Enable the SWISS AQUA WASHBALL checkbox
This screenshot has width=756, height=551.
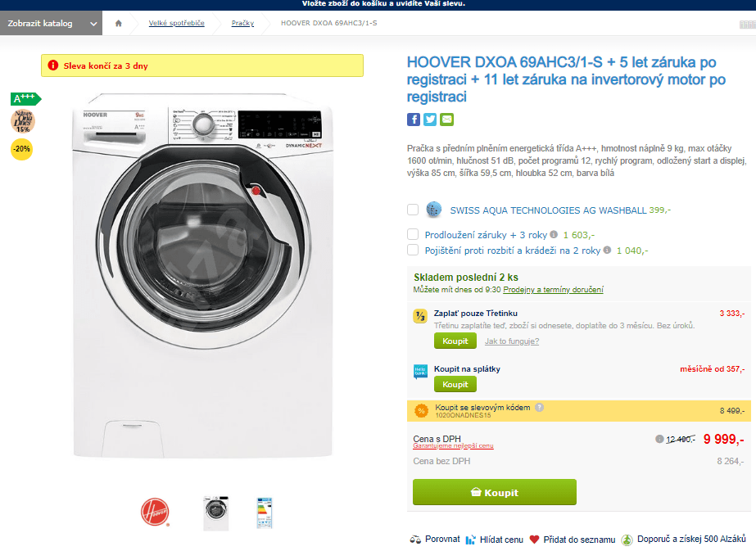click(x=413, y=210)
